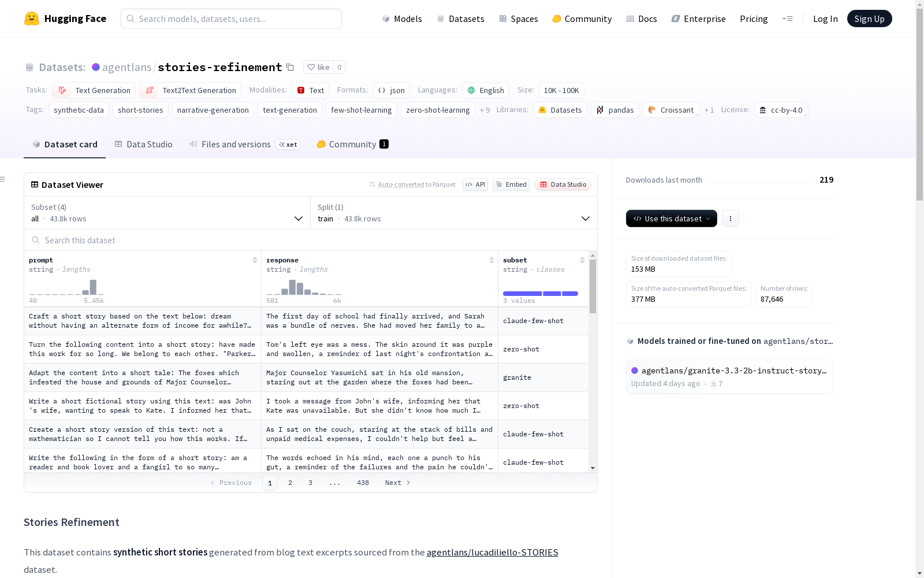Click the agentlans organization avatar

96,67
